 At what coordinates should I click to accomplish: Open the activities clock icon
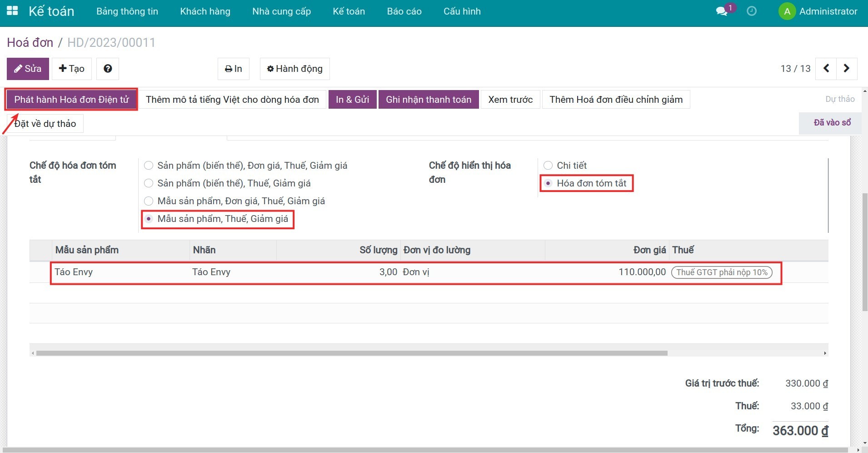tap(752, 11)
